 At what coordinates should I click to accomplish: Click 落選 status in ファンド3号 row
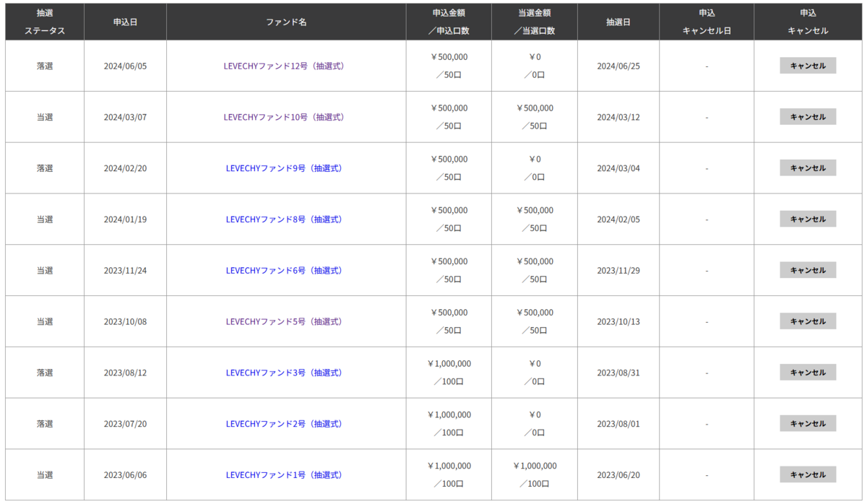[x=45, y=373]
